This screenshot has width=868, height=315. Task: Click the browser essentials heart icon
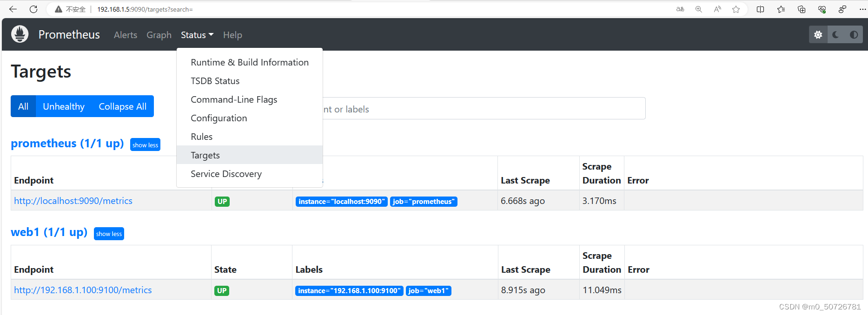(822, 9)
